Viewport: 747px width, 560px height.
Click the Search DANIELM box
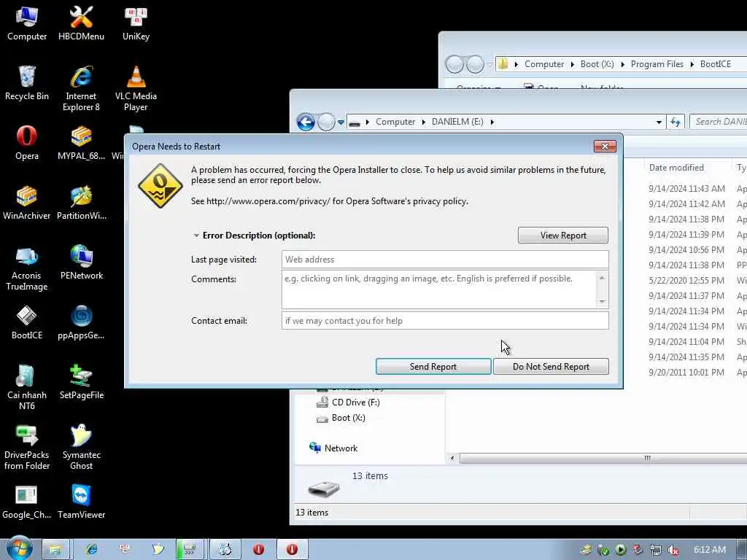click(x=719, y=122)
